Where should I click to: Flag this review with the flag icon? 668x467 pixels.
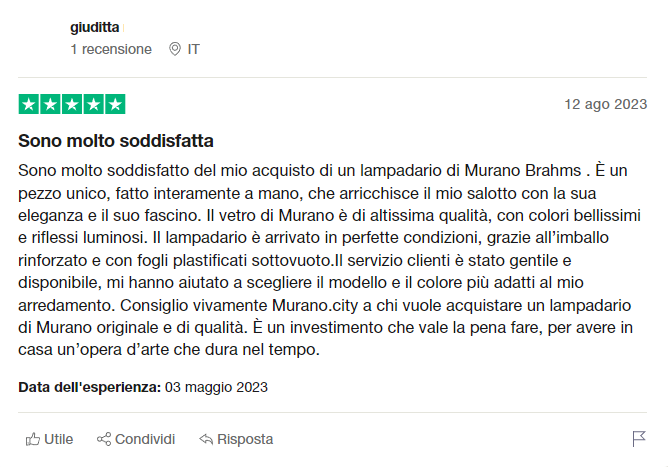point(639,439)
